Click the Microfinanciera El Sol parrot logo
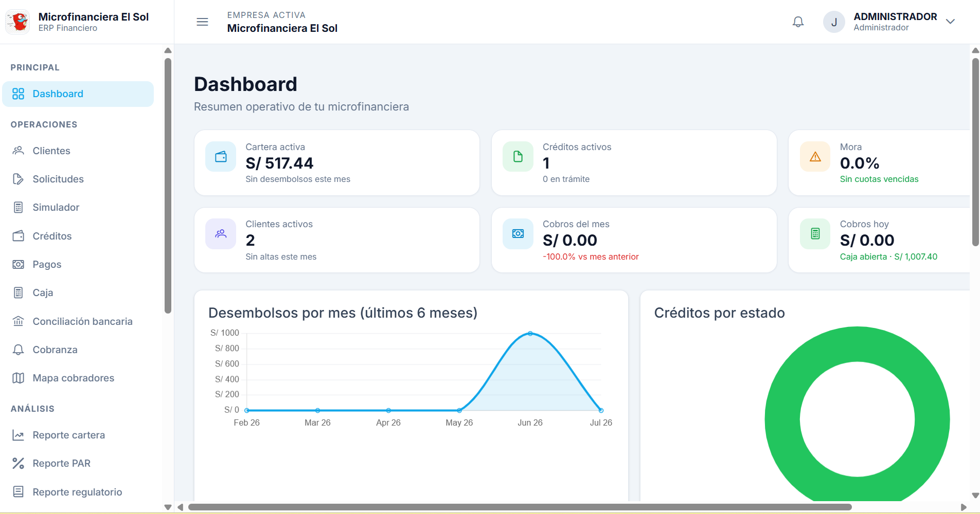Screen dimensions: 980x514 click(18, 22)
